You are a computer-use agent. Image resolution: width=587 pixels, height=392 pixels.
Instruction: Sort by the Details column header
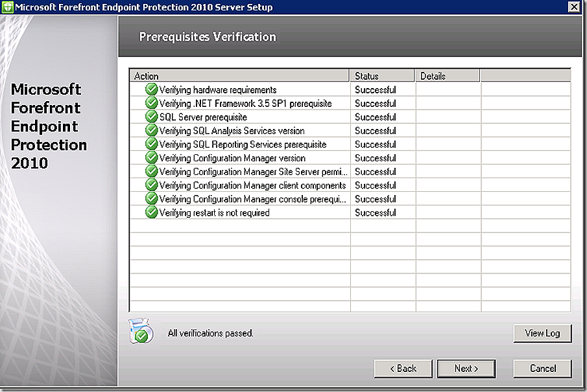448,76
